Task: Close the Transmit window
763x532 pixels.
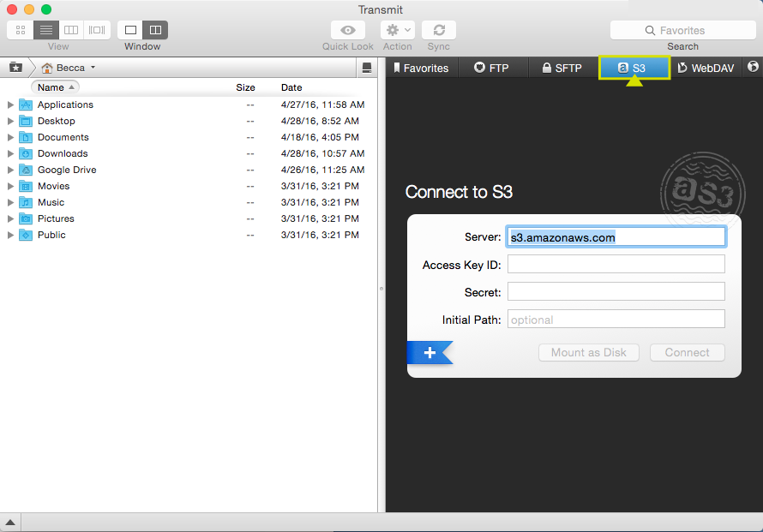Action: (12, 9)
